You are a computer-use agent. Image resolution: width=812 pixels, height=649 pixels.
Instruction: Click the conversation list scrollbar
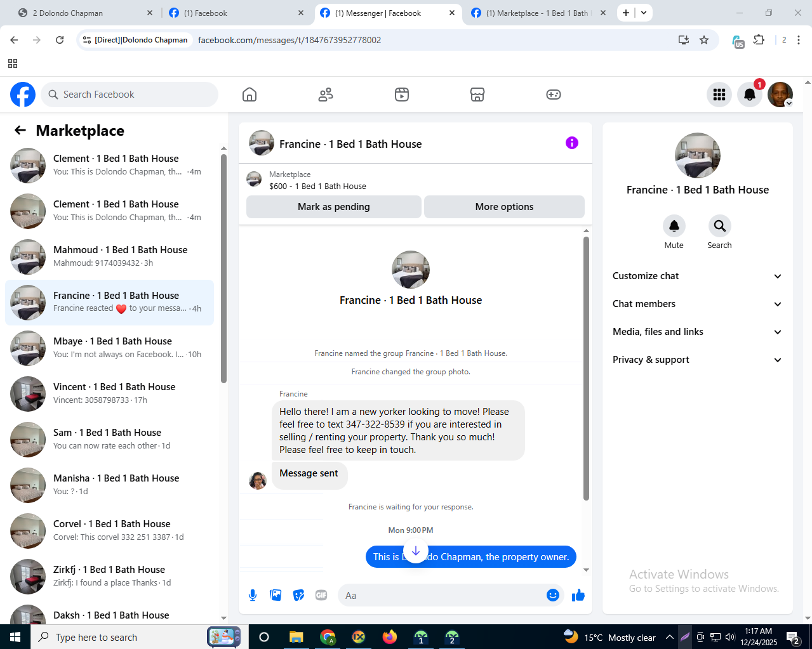(x=223, y=268)
